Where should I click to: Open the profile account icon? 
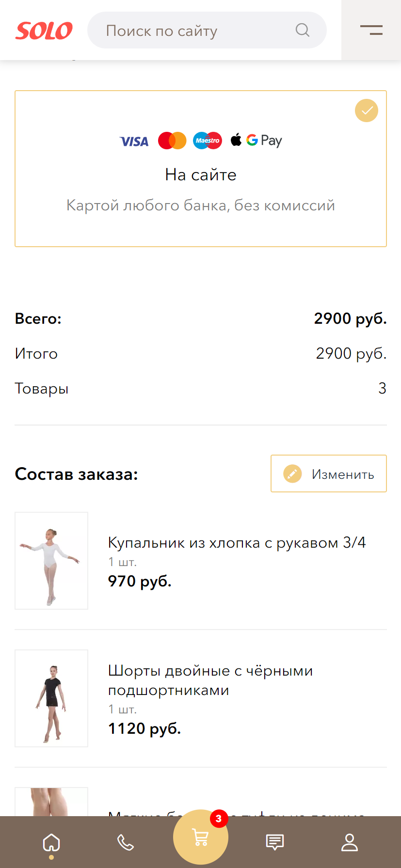tap(349, 843)
